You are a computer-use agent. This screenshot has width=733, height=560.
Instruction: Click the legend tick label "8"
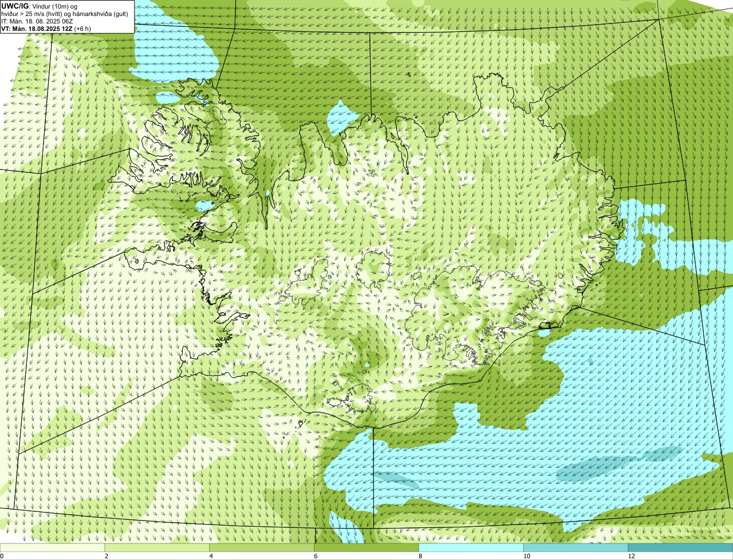pos(420,556)
